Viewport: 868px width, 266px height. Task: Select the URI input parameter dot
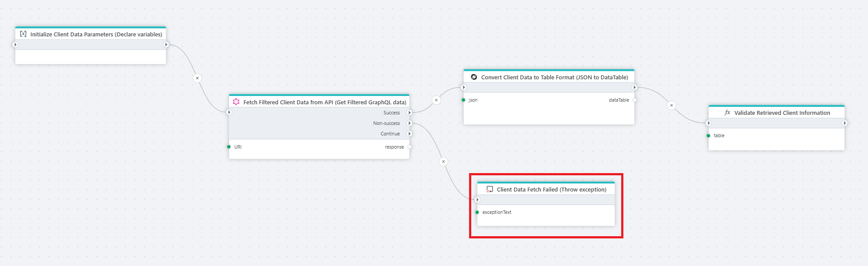point(229,147)
